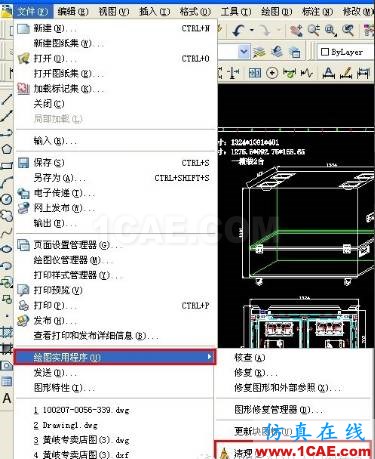375x459 pixels.
Task: Open the 视图(V) menu
Action: coord(114,12)
